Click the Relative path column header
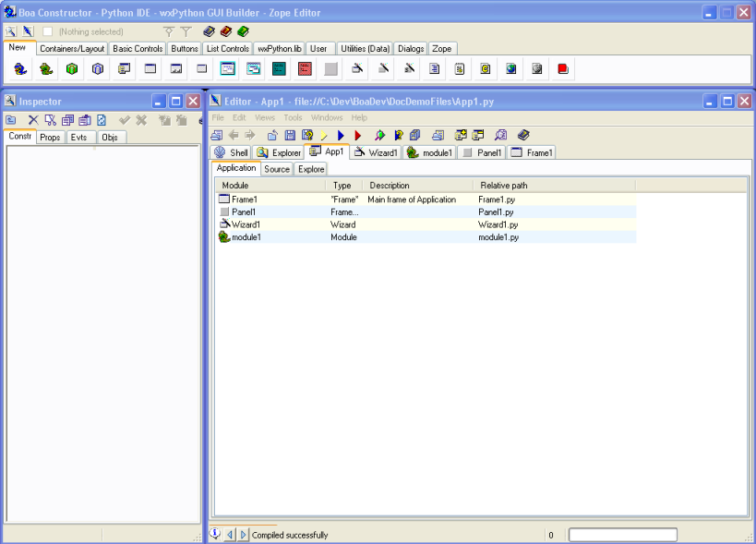The width and height of the screenshot is (756, 544). (504, 186)
